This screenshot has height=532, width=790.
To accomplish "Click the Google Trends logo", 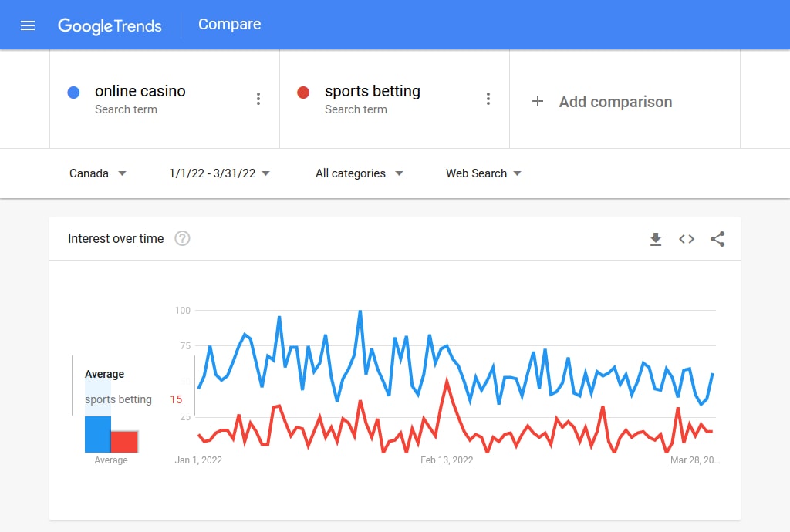I will [x=110, y=25].
